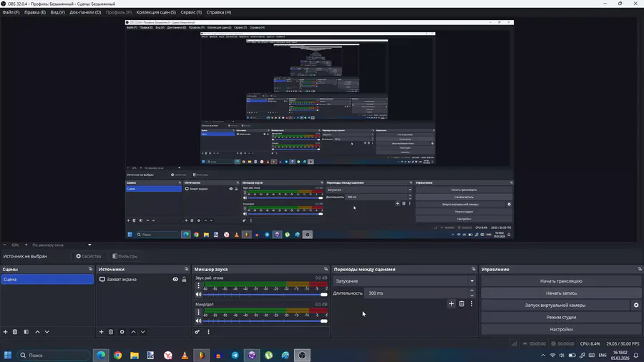Show hidden system tray icons chevron
The height and width of the screenshot is (362, 644).
pos(543,355)
